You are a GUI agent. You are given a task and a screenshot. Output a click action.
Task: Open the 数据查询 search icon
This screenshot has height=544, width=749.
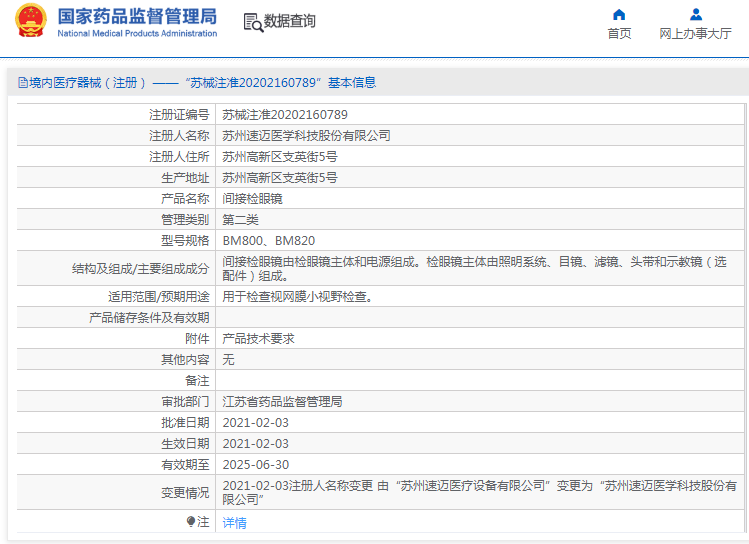click(253, 22)
